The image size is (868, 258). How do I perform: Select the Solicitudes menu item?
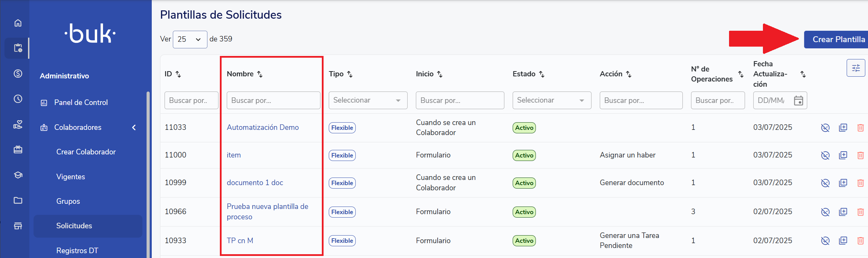88,226
